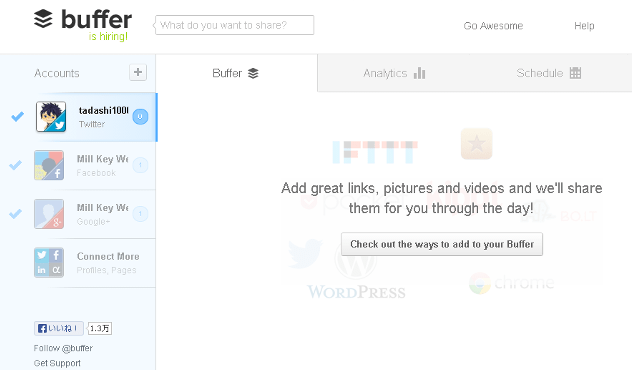Select the Mill Key Facebook page avatar
This screenshot has height=370, width=632.
(x=49, y=165)
